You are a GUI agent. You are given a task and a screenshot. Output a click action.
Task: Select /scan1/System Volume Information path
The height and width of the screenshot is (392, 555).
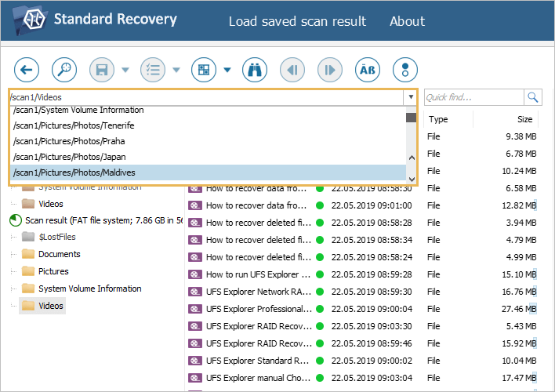click(208, 110)
